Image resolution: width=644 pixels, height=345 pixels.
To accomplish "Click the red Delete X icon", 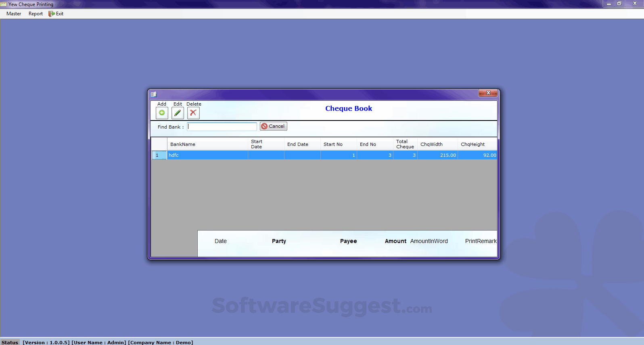I will [x=193, y=113].
